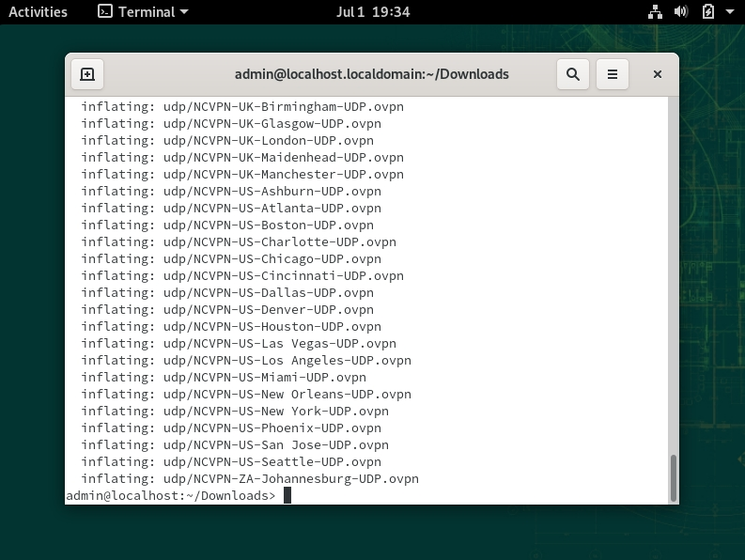Screen dimensions: 745x560
Task: Click the NCVPN-UK-Glasgow-UDP.ovpn line
Action: 231,124
